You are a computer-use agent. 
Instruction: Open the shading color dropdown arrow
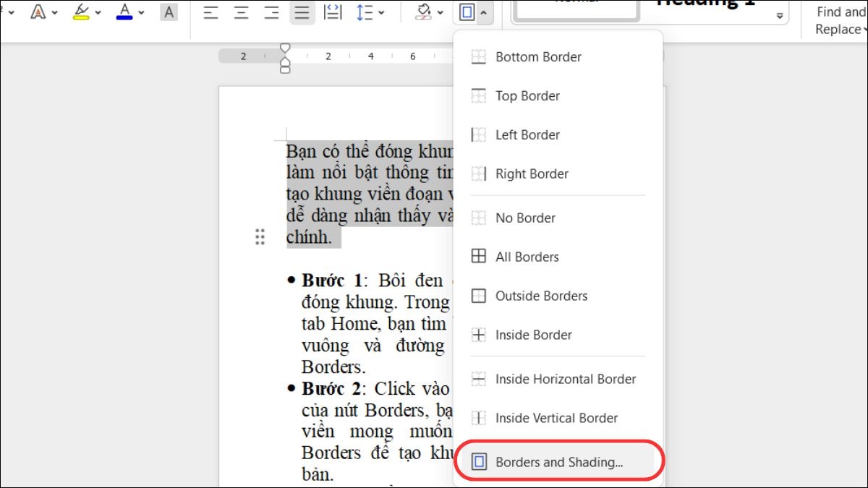point(441,12)
